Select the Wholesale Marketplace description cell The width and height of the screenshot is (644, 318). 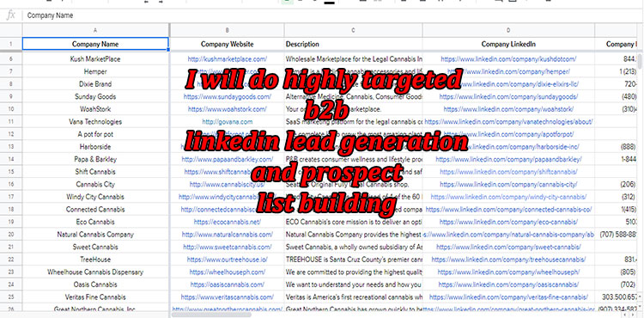point(353,59)
